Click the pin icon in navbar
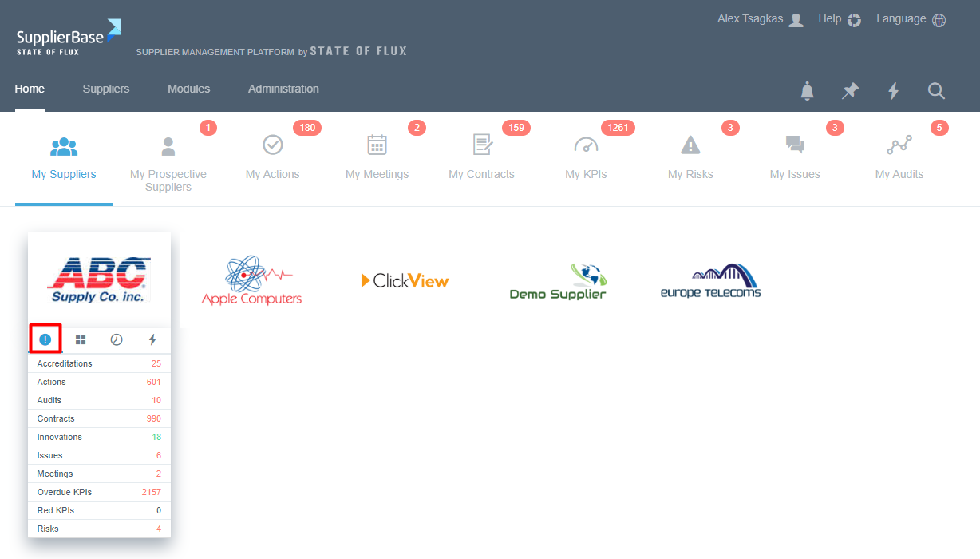The width and height of the screenshot is (980, 559). point(851,91)
